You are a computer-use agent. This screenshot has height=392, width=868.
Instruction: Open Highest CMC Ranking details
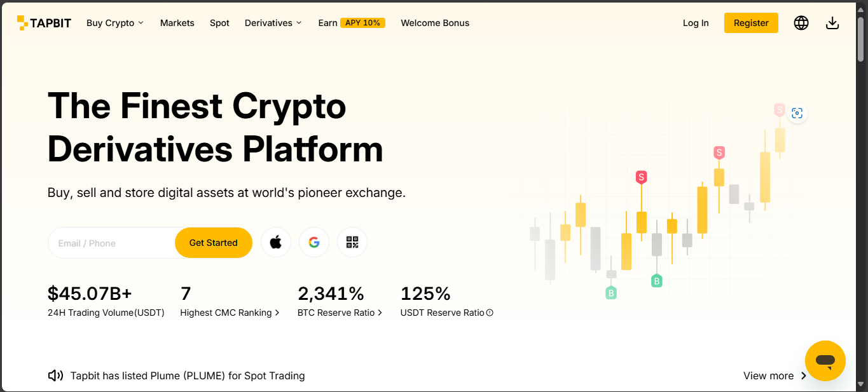coord(230,313)
